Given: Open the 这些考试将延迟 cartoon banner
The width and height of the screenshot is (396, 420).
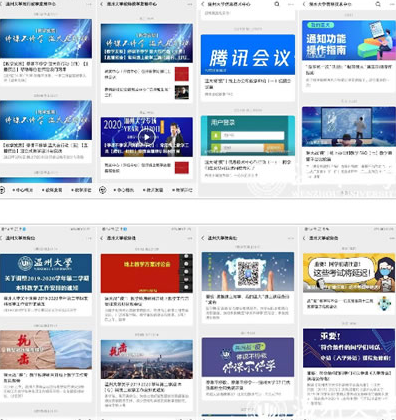Looking at the screenshot, I should pyautogui.click(x=349, y=273).
